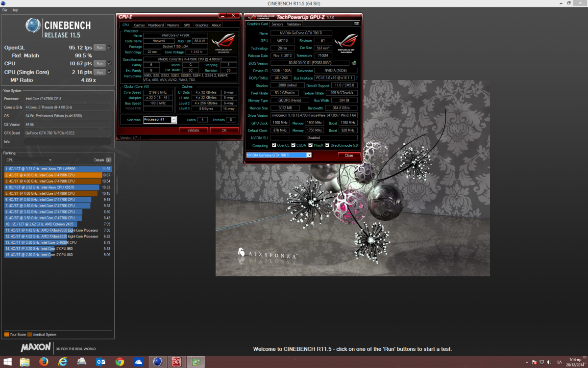Open the Windows Start menu

click(8, 362)
